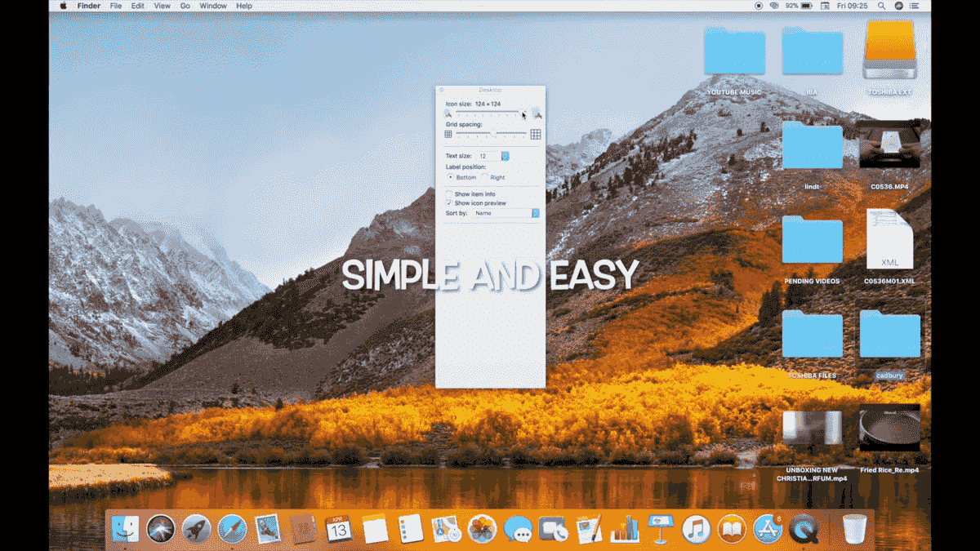This screenshot has width=980, height=551.
Task: Open the Sort by dropdown
Action: 535,213
